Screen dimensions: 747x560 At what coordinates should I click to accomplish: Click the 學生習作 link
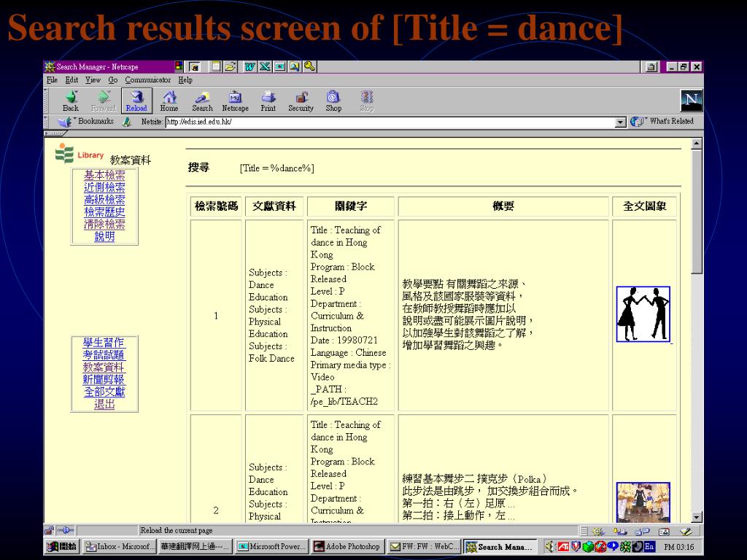[104, 343]
